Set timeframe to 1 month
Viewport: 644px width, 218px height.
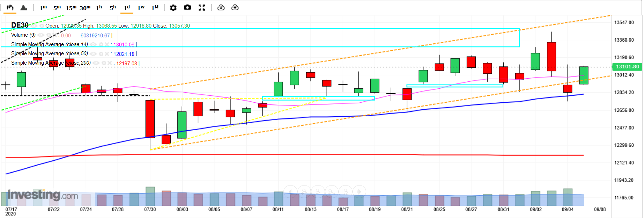coord(155,8)
